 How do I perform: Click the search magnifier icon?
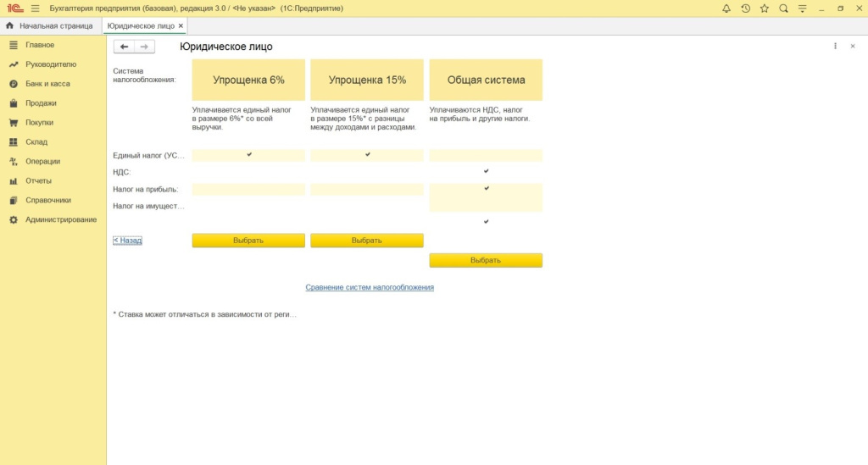pyautogui.click(x=783, y=8)
